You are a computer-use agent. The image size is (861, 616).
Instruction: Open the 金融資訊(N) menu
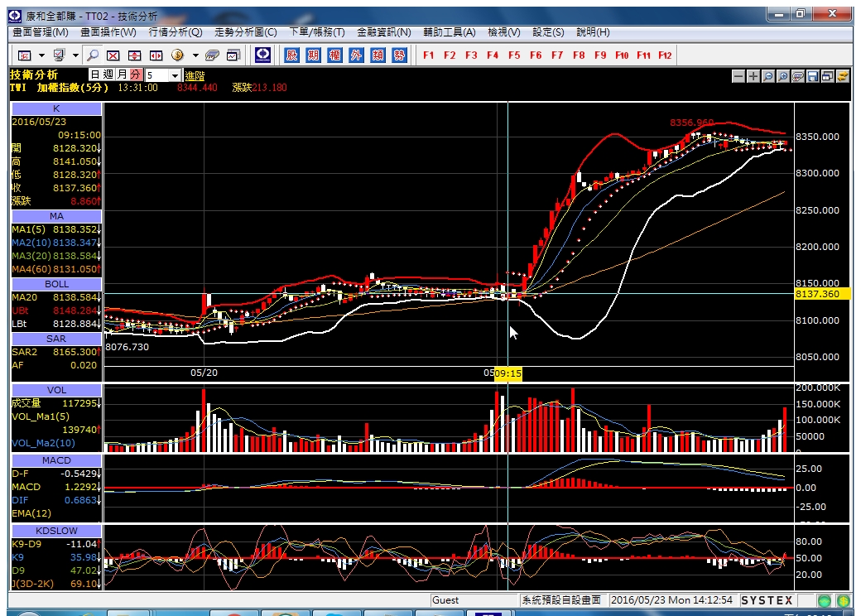384,32
